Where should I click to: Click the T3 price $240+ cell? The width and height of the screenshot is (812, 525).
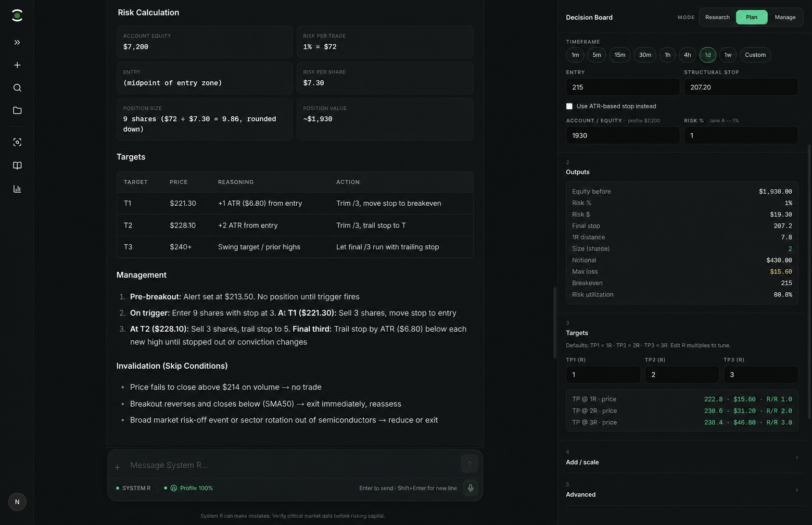pyautogui.click(x=181, y=247)
